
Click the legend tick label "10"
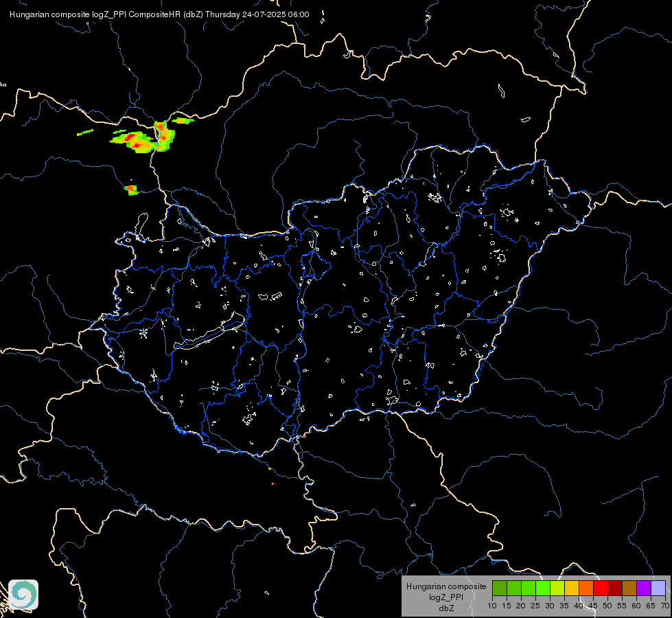[492, 606]
